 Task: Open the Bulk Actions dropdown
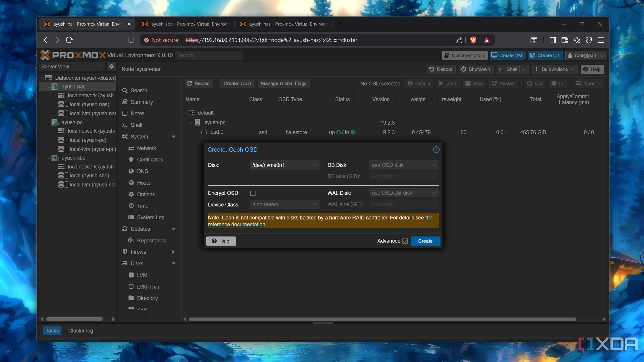pos(555,69)
